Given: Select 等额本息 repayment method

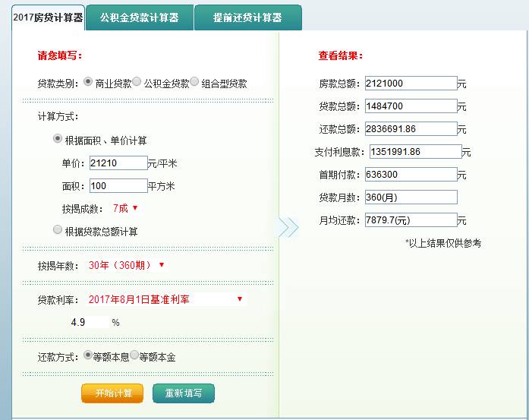Looking at the screenshot, I should point(88,355).
